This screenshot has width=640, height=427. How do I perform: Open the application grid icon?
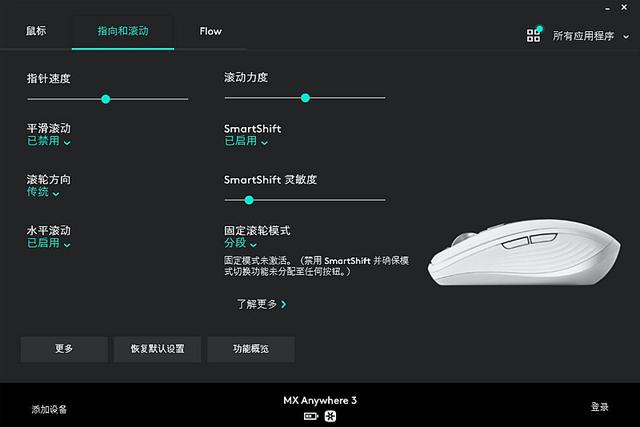(x=534, y=35)
